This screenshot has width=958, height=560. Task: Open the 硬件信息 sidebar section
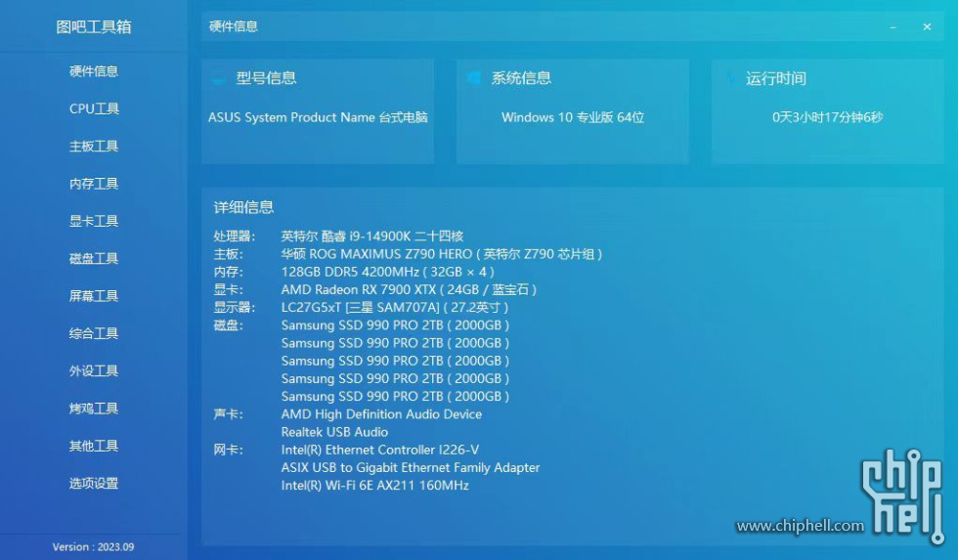[x=94, y=71]
